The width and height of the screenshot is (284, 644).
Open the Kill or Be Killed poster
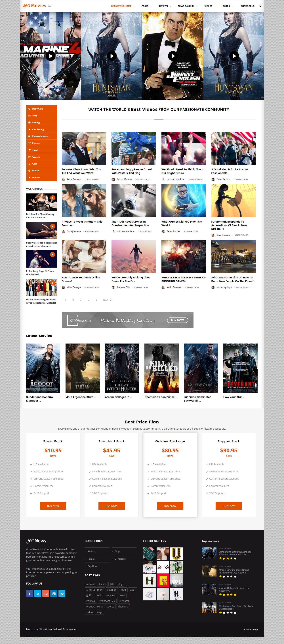(x=161, y=368)
